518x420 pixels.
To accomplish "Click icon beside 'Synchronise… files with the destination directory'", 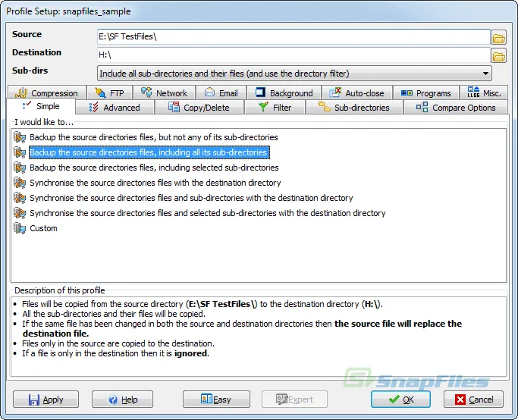I will [20, 183].
